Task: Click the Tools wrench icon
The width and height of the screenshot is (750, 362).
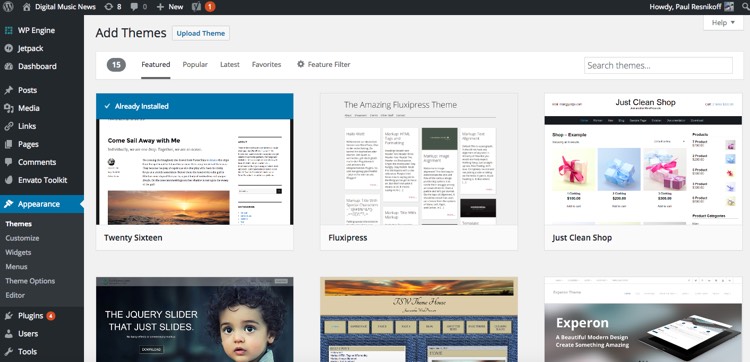Action: [8, 352]
